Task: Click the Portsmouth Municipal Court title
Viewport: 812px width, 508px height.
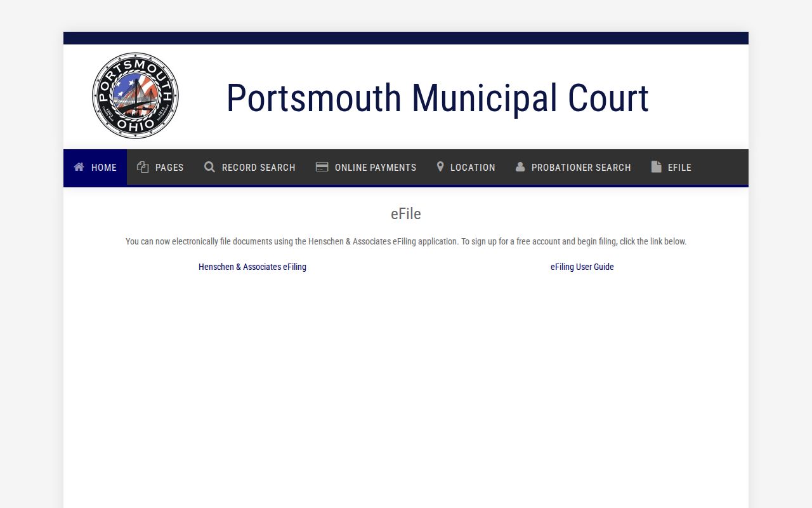Action: pos(438,98)
